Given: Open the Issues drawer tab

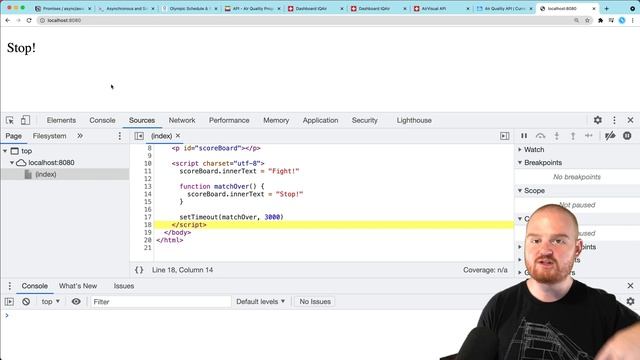Looking at the screenshot, I should point(124,286).
